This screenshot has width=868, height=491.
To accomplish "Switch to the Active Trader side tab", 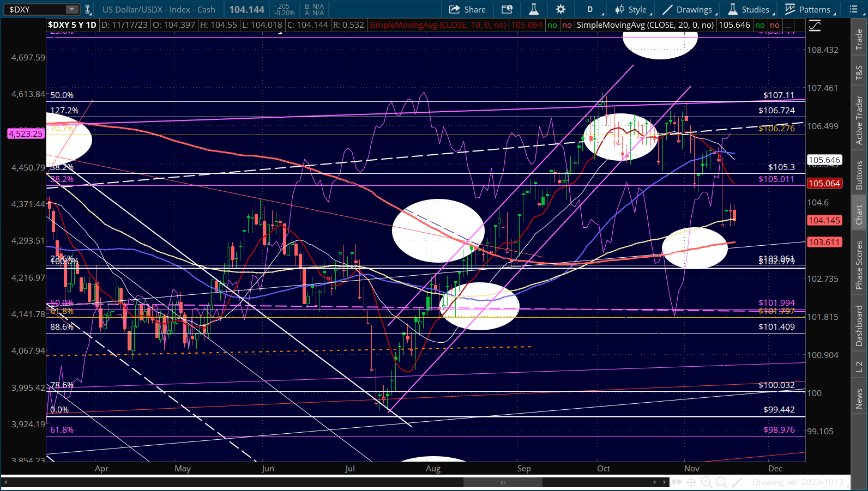I will (x=859, y=120).
